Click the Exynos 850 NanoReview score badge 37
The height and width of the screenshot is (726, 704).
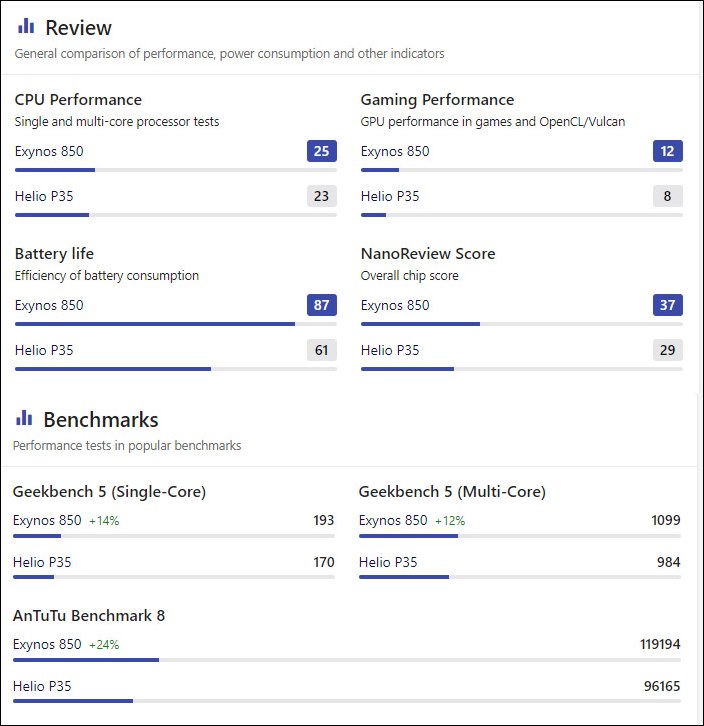[x=667, y=305]
